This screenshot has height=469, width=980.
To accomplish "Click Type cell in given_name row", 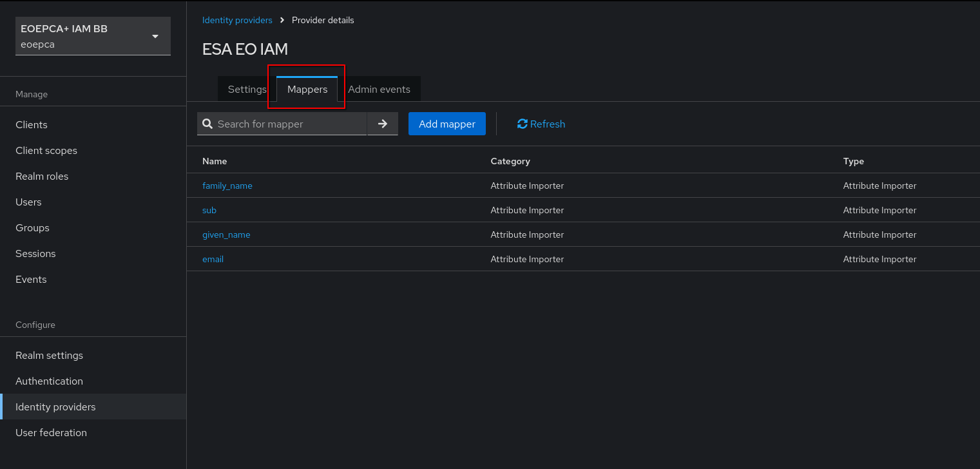I will (x=879, y=235).
